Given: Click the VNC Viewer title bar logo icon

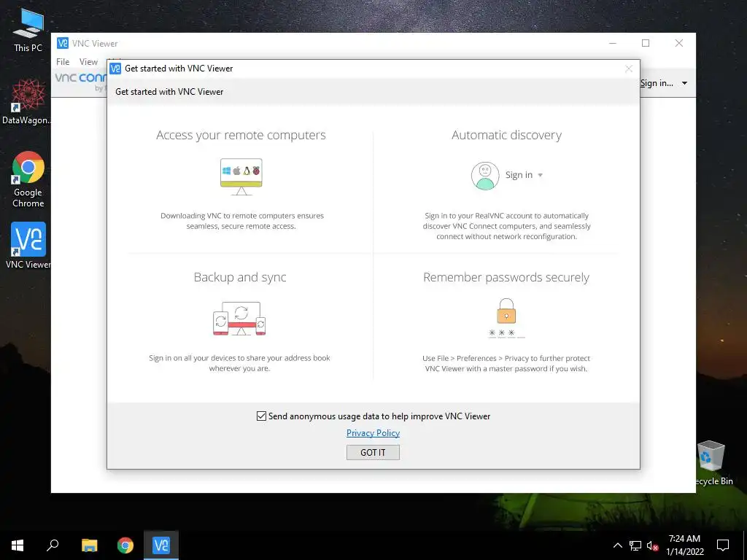Looking at the screenshot, I should point(63,43).
